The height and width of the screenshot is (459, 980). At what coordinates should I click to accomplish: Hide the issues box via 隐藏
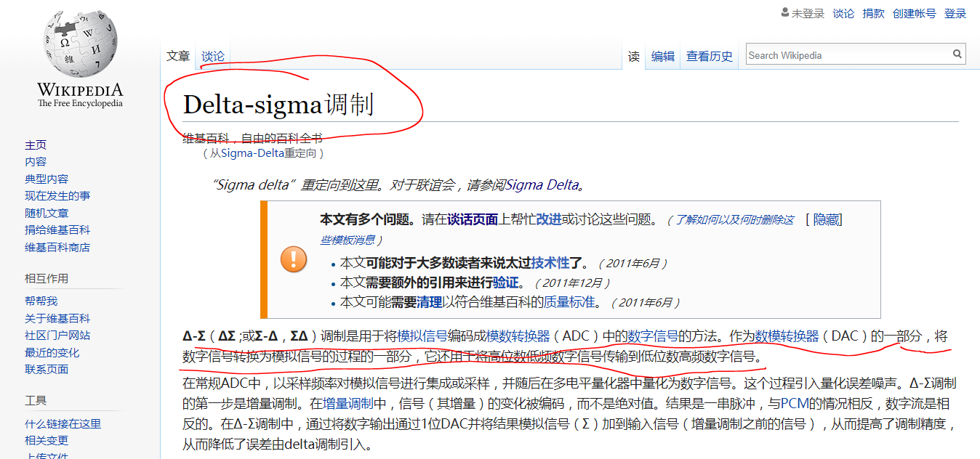pyautogui.click(x=826, y=219)
